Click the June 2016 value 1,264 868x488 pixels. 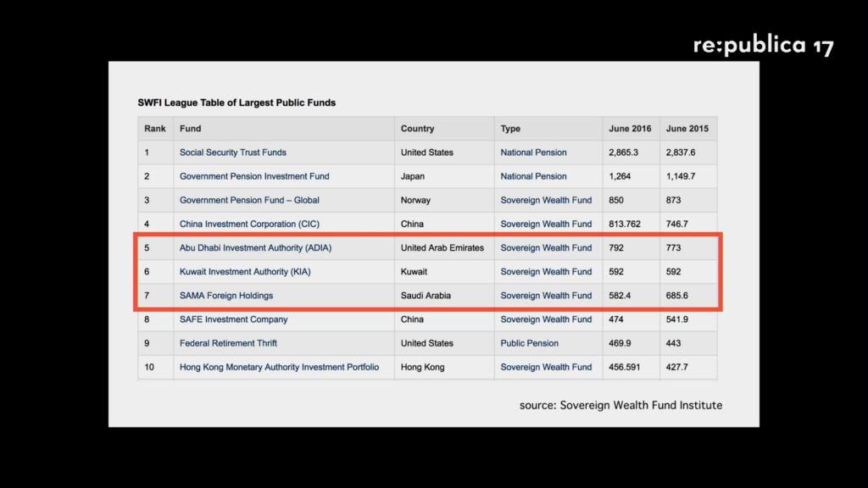[620, 176]
